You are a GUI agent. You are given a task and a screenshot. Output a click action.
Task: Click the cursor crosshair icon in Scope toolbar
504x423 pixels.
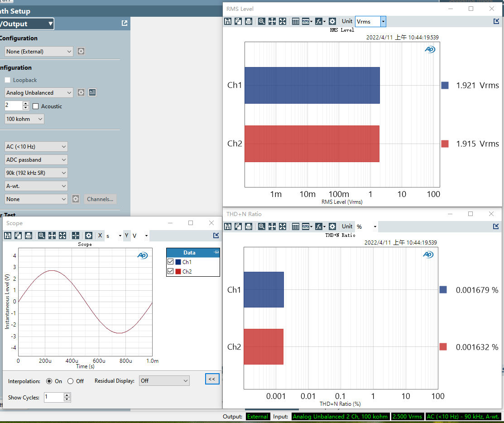(76, 236)
